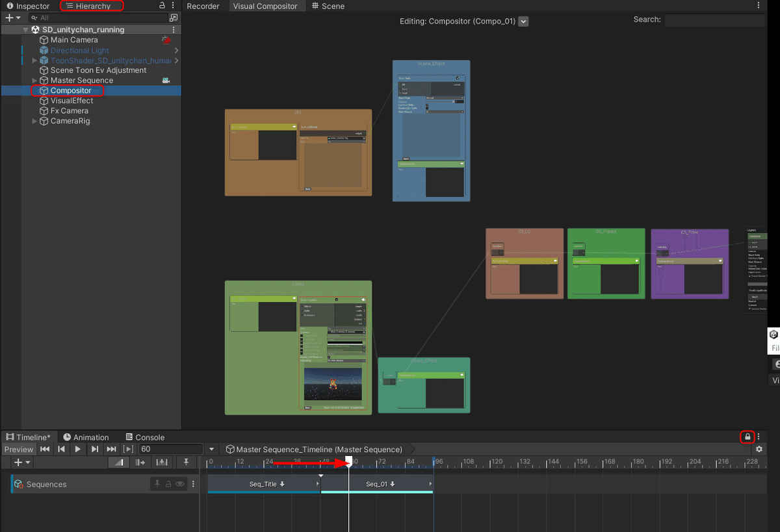This screenshot has width=780, height=532.
Task: Toggle the Hierarchy panel lock icon
Action: click(x=162, y=6)
